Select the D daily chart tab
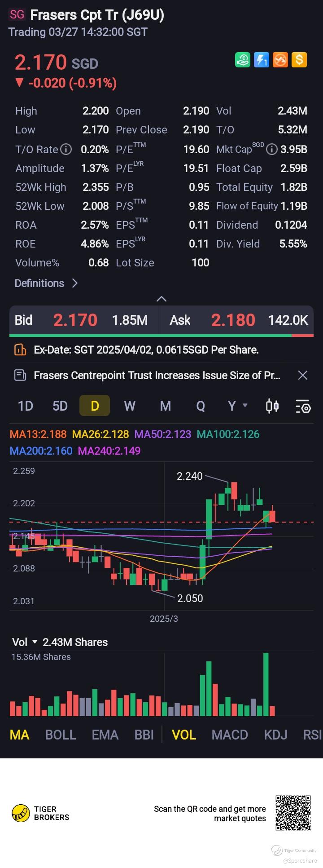The image size is (323, 868). [x=95, y=406]
